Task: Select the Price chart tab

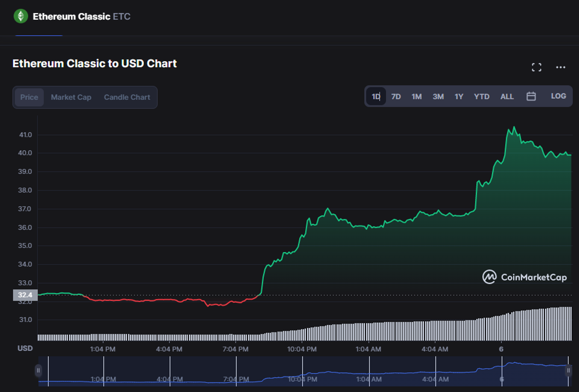Action: point(29,97)
